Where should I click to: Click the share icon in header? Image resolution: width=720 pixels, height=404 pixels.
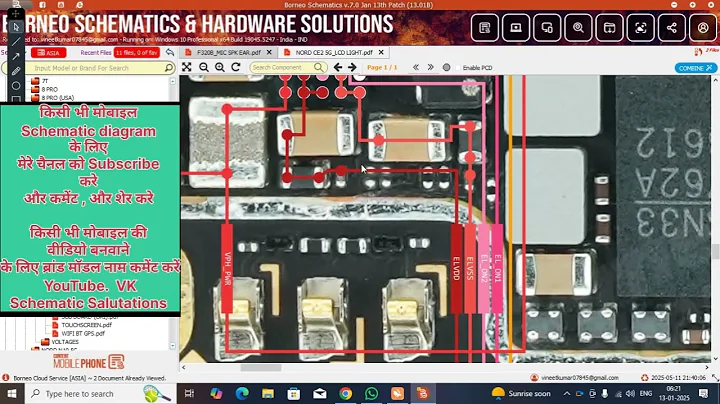click(672, 28)
